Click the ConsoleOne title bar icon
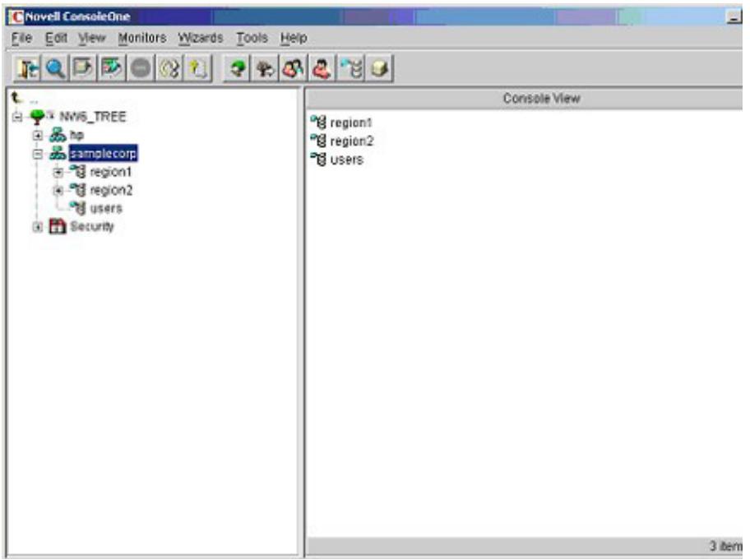 pyautogui.click(x=16, y=16)
